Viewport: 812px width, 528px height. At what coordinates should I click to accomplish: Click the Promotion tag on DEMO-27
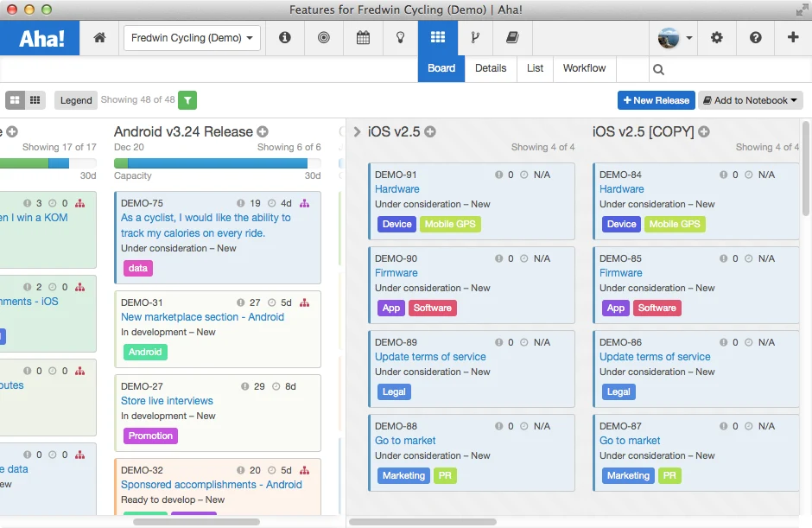click(150, 436)
